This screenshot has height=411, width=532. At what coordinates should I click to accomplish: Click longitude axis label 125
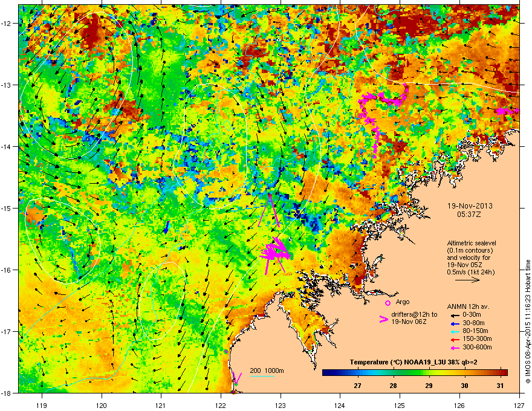400,405
